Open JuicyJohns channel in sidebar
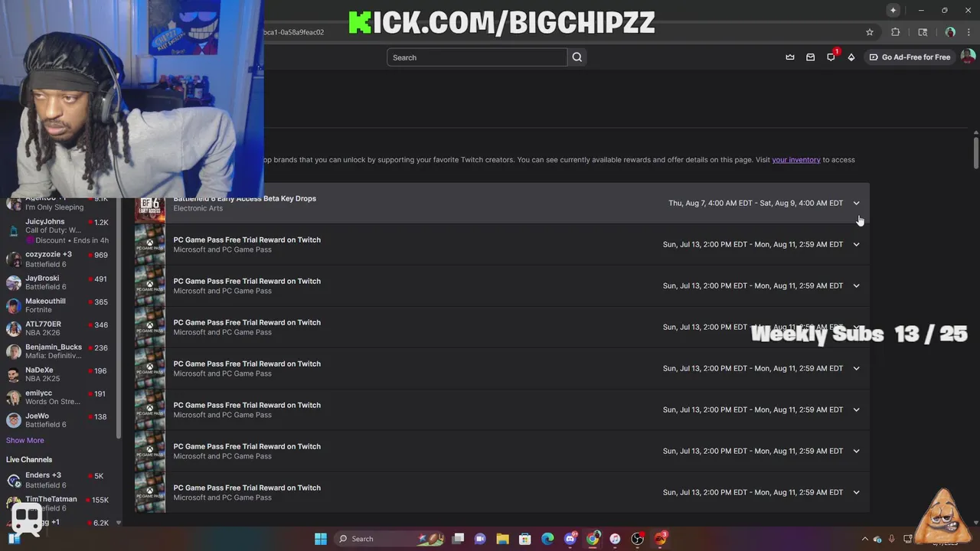Screen dimensions: 980x551 click(57, 230)
